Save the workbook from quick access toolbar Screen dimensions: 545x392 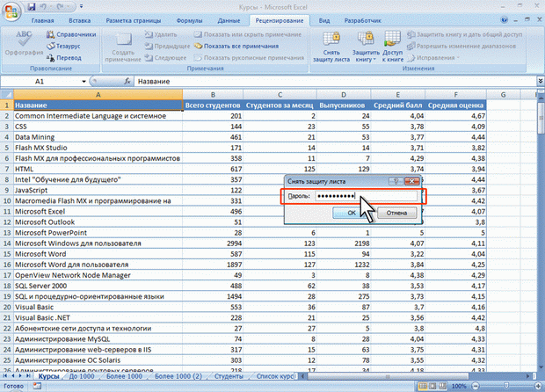32,7
